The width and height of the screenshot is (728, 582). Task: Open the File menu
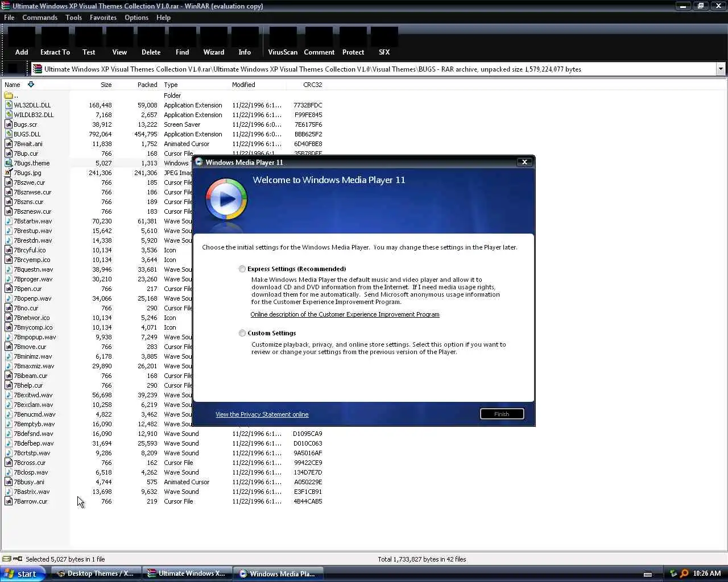click(9, 18)
